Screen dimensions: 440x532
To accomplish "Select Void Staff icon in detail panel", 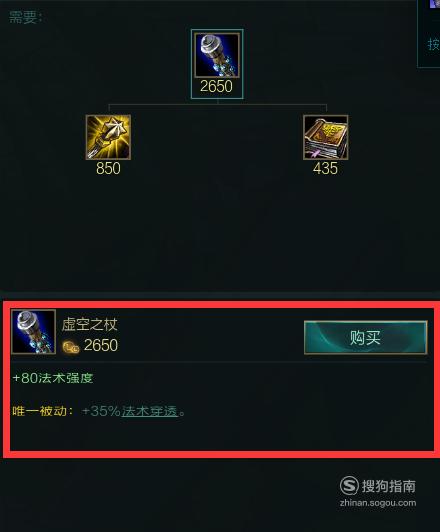I will (33, 332).
